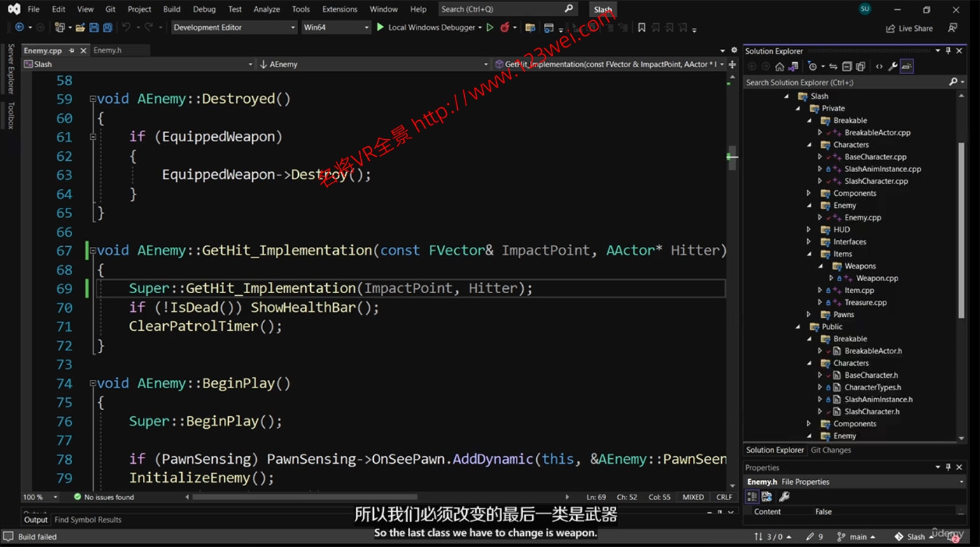Toggle Preview Selected Items in Solution Explorer
The image size is (980, 547).
[906, 66]
